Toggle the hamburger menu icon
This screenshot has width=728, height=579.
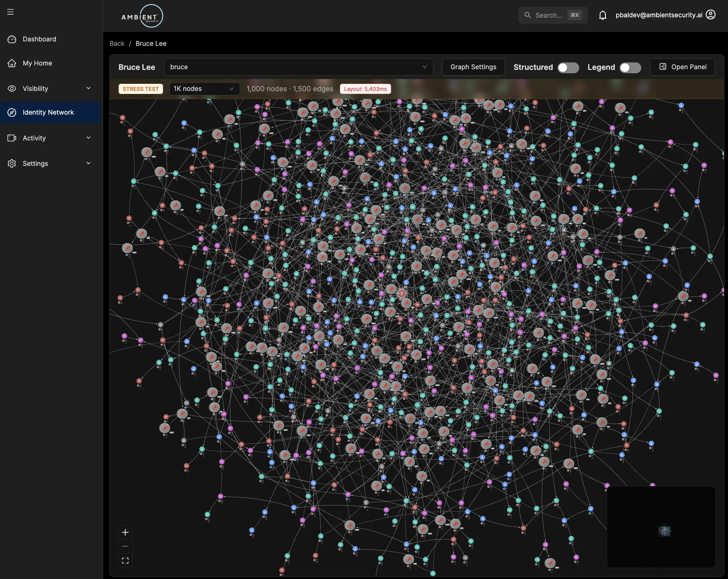pos(11,12)
